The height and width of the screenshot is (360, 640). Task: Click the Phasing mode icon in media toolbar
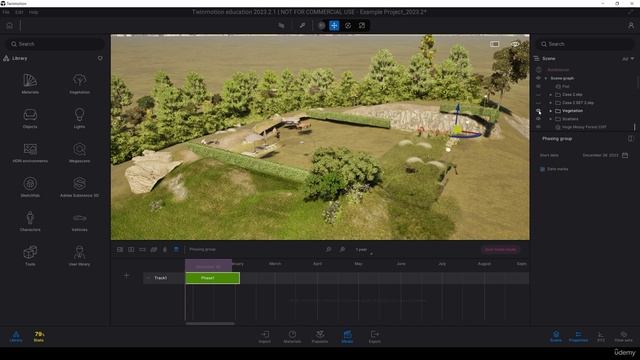(176, 249)
